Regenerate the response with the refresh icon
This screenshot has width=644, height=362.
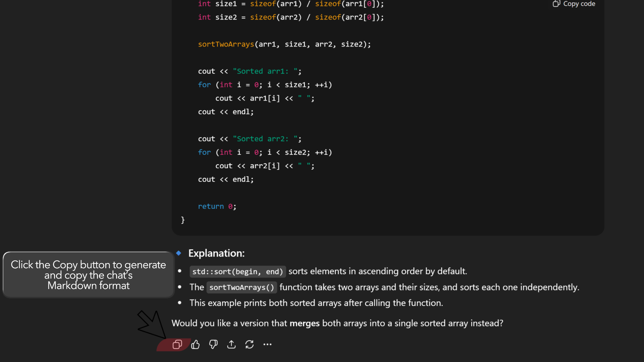[x=250, y=344]
